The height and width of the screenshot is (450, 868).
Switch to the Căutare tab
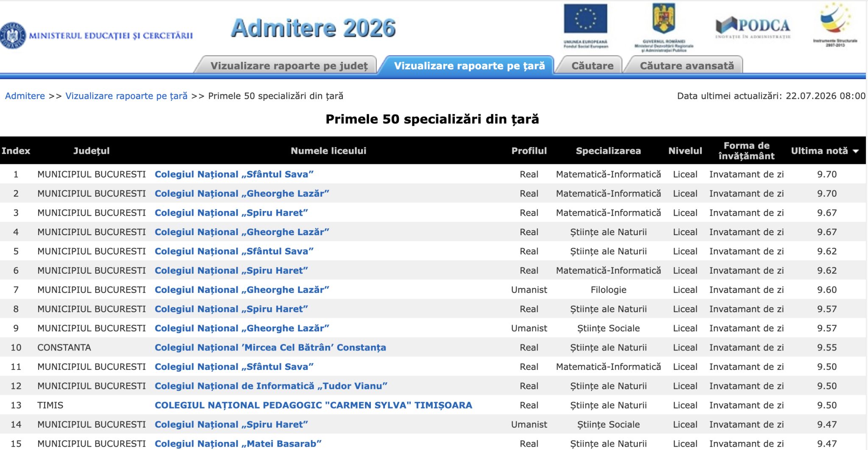point(592,66)
